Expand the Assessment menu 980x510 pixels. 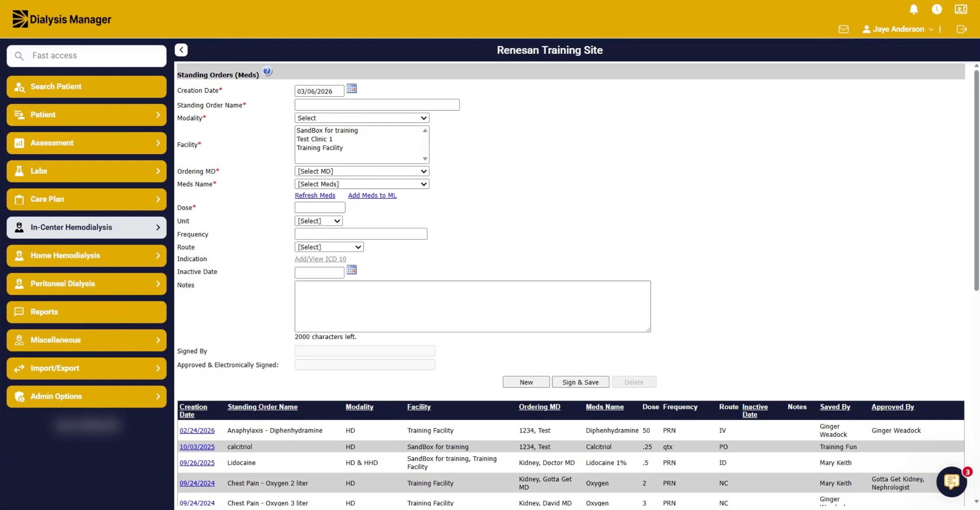[87, 143]
